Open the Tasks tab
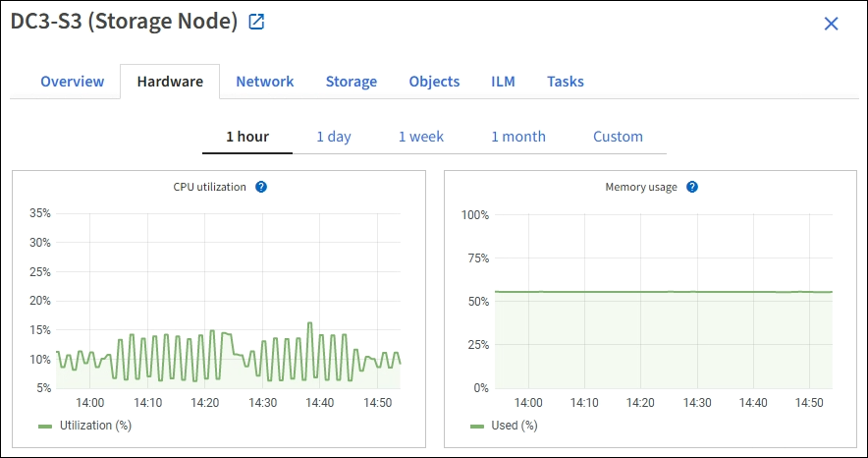The height and width of the screenshot is (458, 868). pos(566,82)
